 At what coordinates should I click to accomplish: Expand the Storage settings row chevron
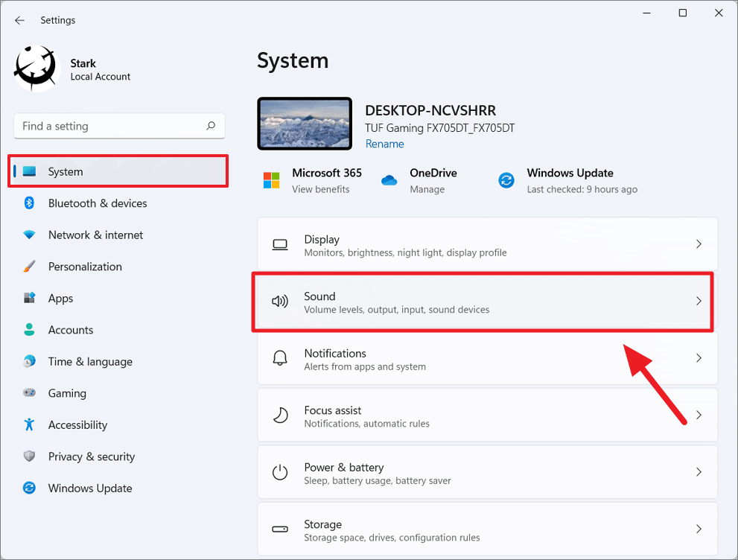[x=699, y=529]
